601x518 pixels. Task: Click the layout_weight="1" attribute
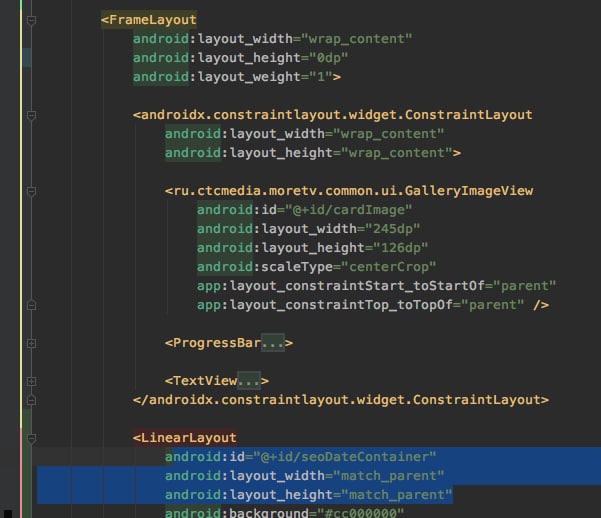(x=233, y=77)
